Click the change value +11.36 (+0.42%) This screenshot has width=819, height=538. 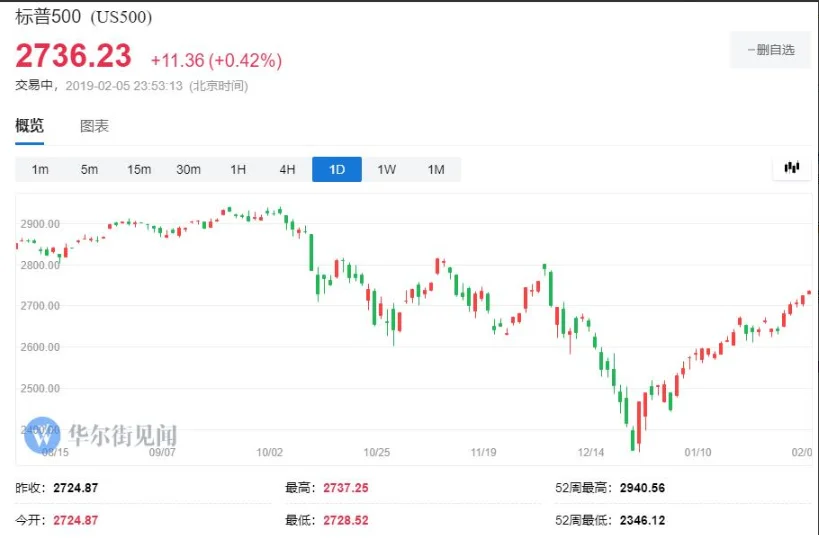tap(216, 61)
